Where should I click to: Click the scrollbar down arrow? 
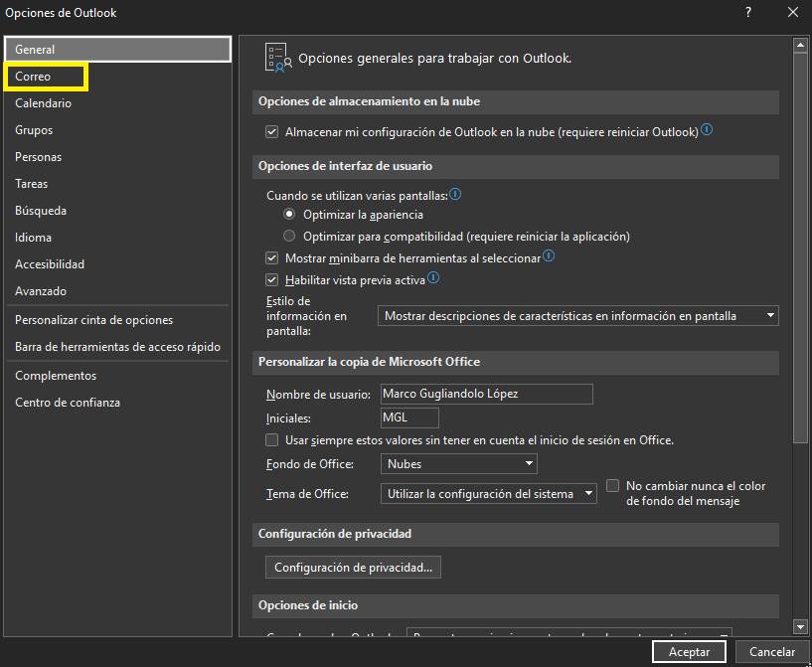click(x=801, y=627)
